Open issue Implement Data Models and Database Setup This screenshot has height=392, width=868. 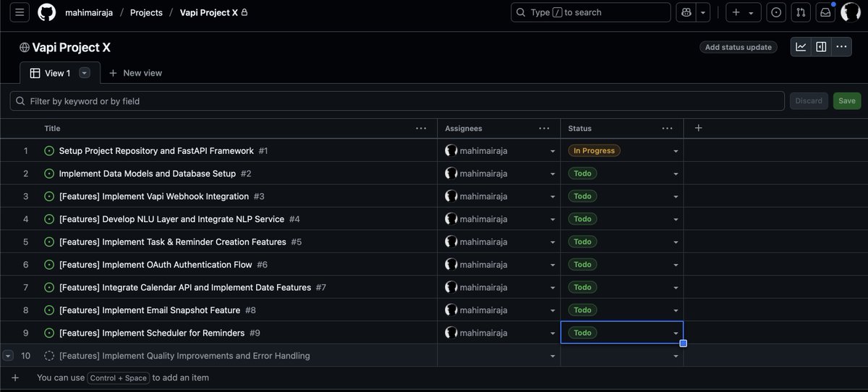coord(148,174)
